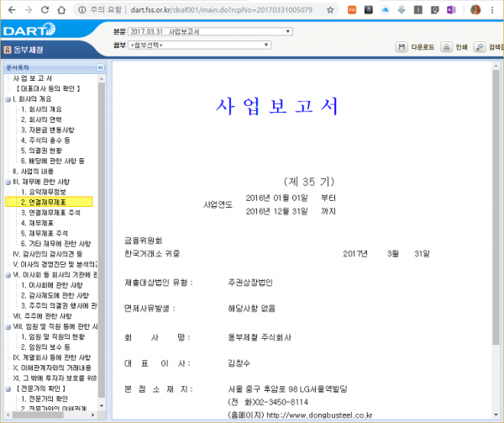Open VII. 주주에 관한 사항
Viewport: 504px width, 423px height.
click(43, 316)
